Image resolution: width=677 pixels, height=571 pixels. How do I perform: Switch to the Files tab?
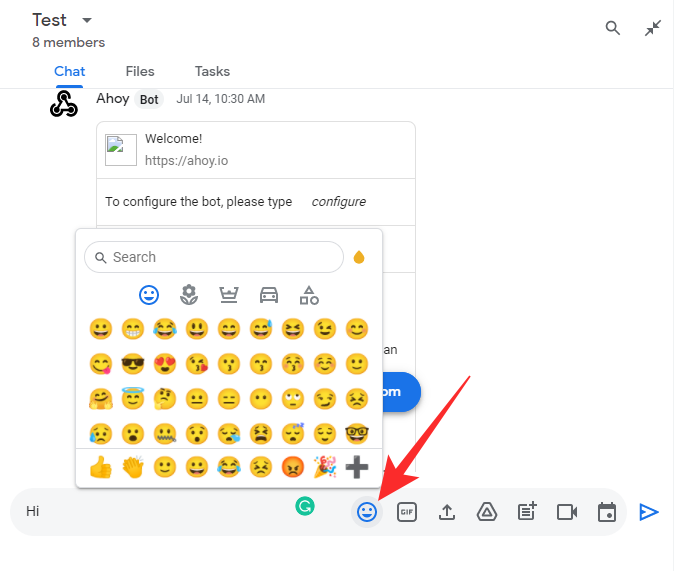(140, 71)
